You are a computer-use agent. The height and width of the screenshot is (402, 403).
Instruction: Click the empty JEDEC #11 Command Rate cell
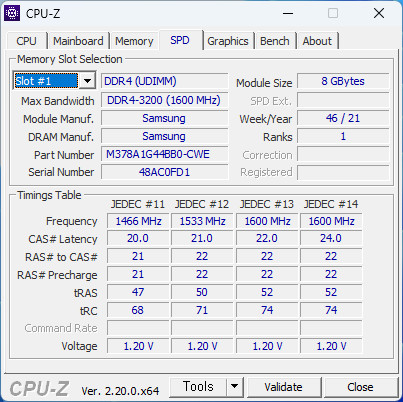(x=138, y=328)
